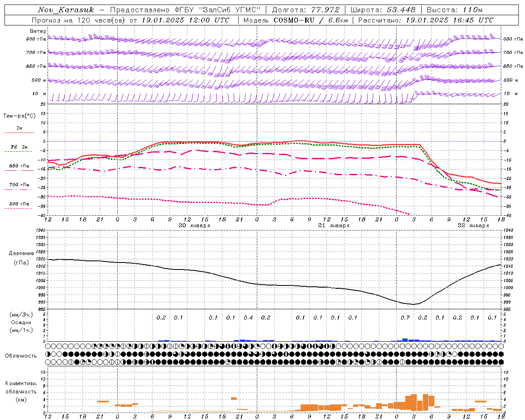Click the Td 2м dew point legend

pos(19,149)
